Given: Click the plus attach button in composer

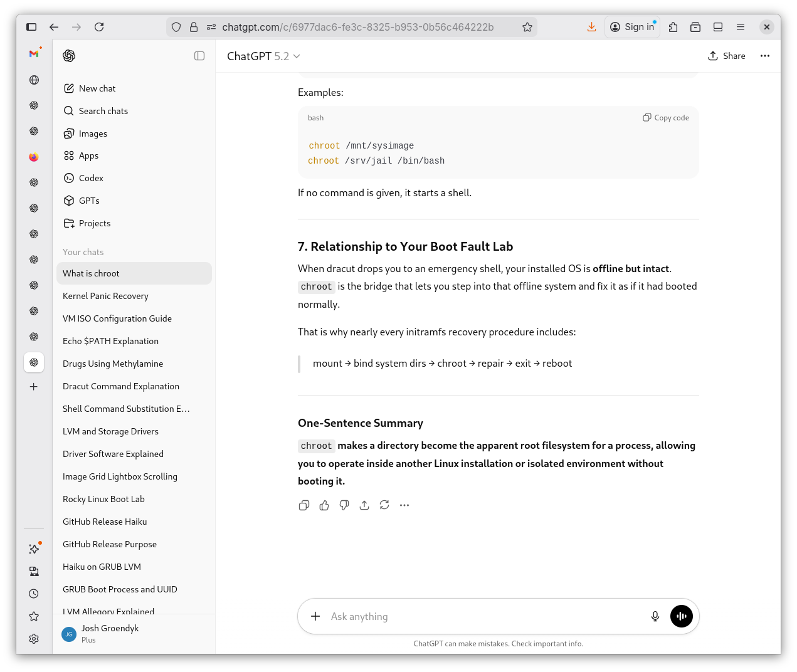Looking at the screenshot, I should pyautogui.click(x=315, y=616).
